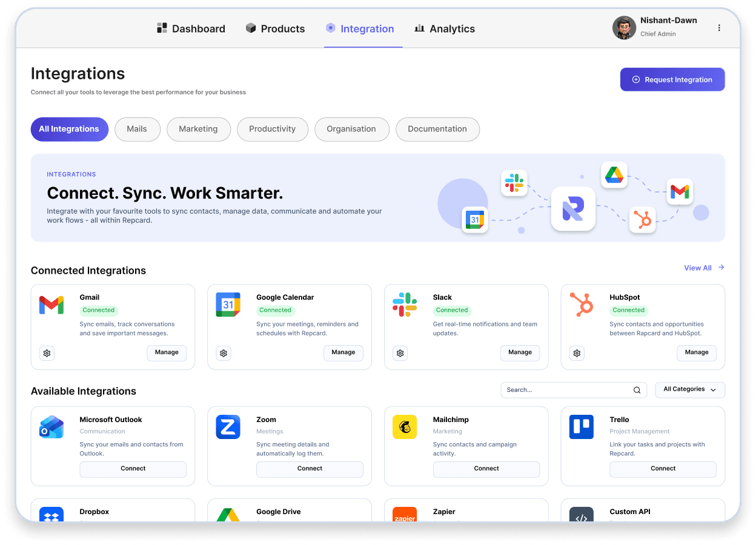The height and width of the screenshot is (545, 756).
Task: Click the Slack logo on its card
Action: pos(405,305)
